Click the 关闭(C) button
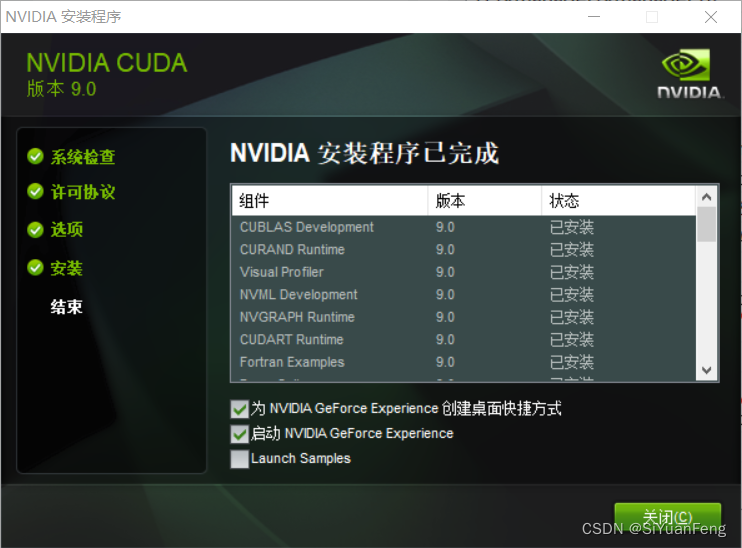742x548 pixels. click(x=667, y=517)
